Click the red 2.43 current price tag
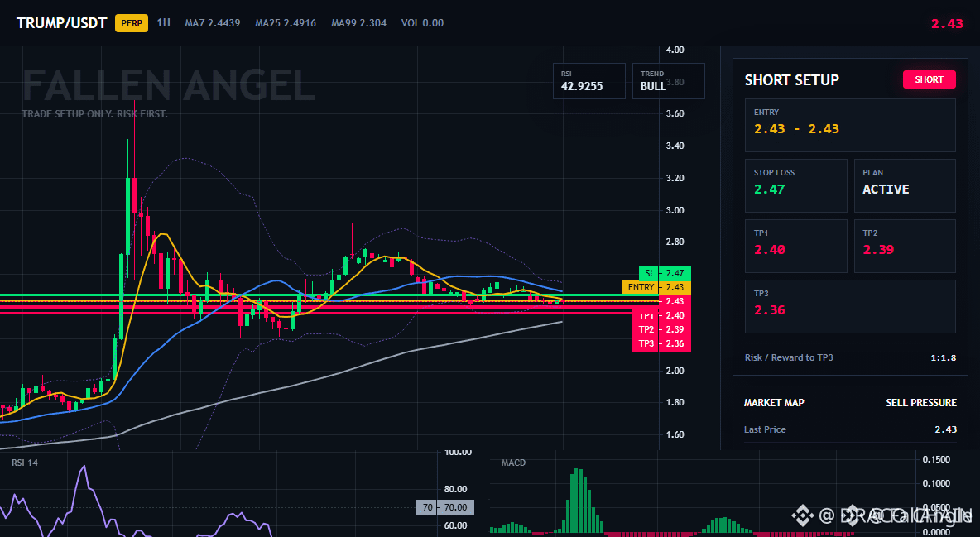The width and height of the screenshot is (980, 537). (x=675, y=301)
